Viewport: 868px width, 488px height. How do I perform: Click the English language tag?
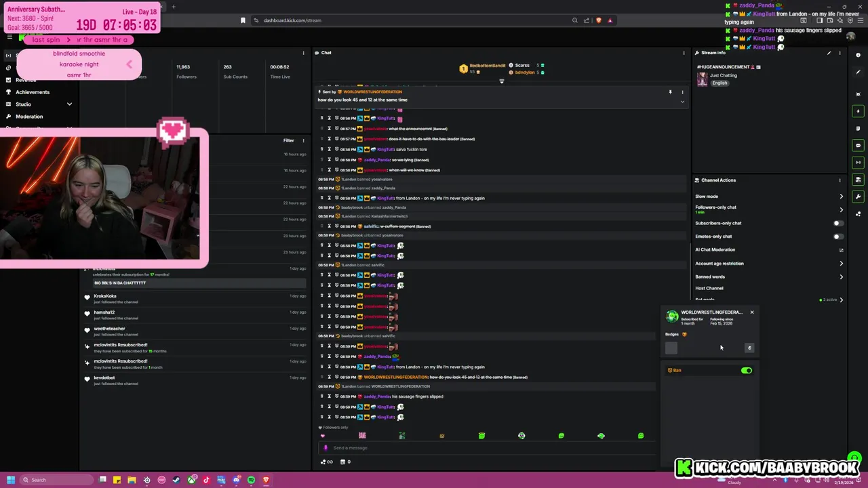tap(719, 83)
